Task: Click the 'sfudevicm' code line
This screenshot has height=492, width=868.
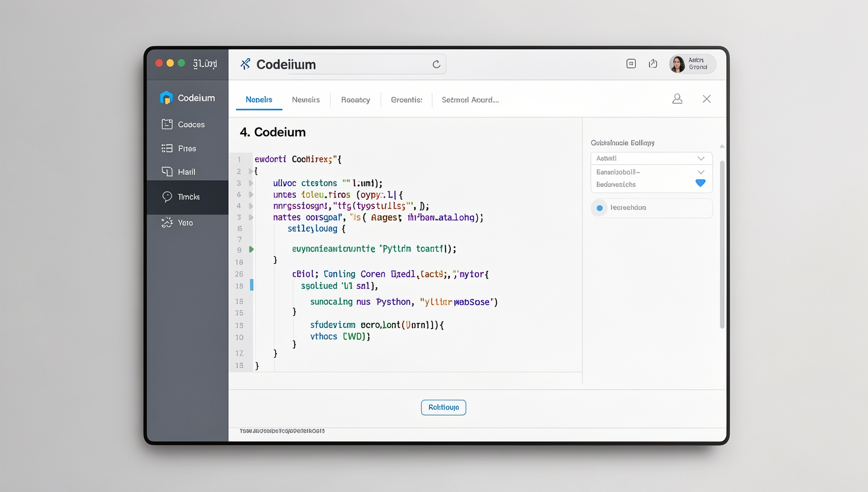Action: tap(377, 325)
